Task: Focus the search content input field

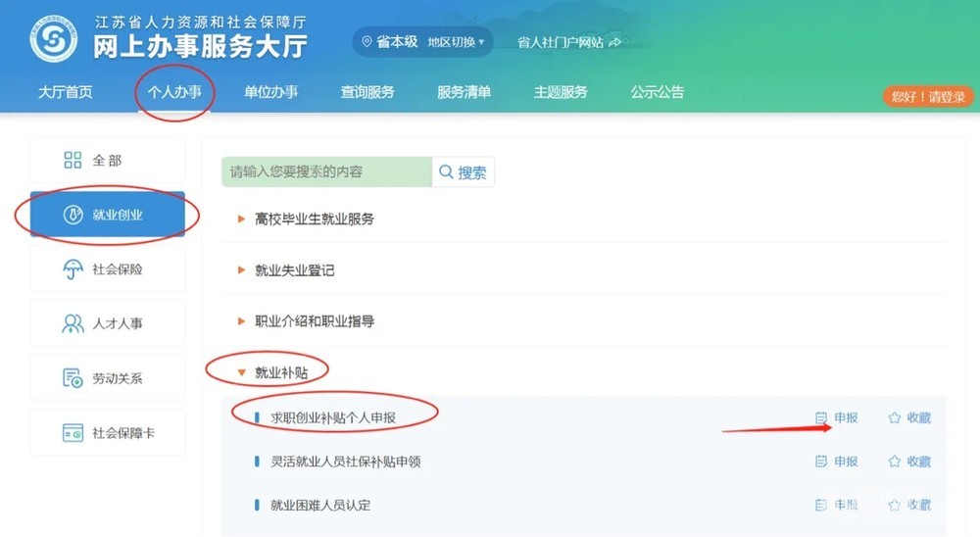Action: click(x=326, y=171)
